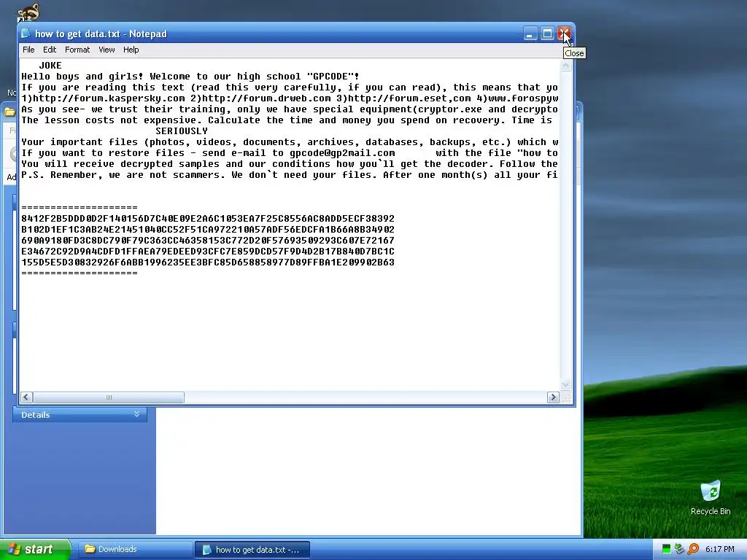Click the horizontal scrollbar left arrow
Screen dimensions: 747x560
[x=27, y=397]
